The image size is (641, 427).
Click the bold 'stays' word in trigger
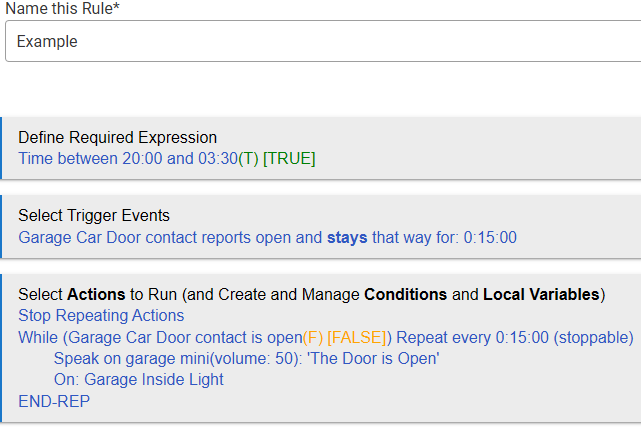pos(347,238)
